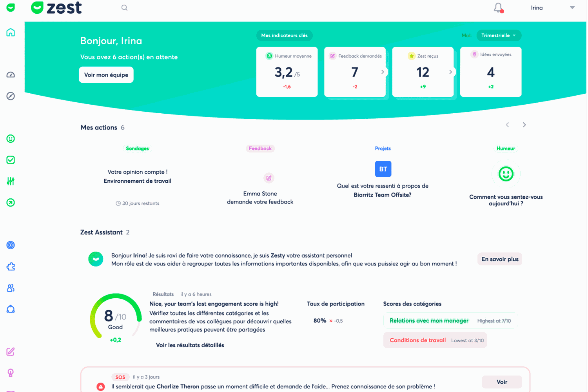588x392 pixels.
Task: Open the home icon in sidebar
Action: point(11,32)
